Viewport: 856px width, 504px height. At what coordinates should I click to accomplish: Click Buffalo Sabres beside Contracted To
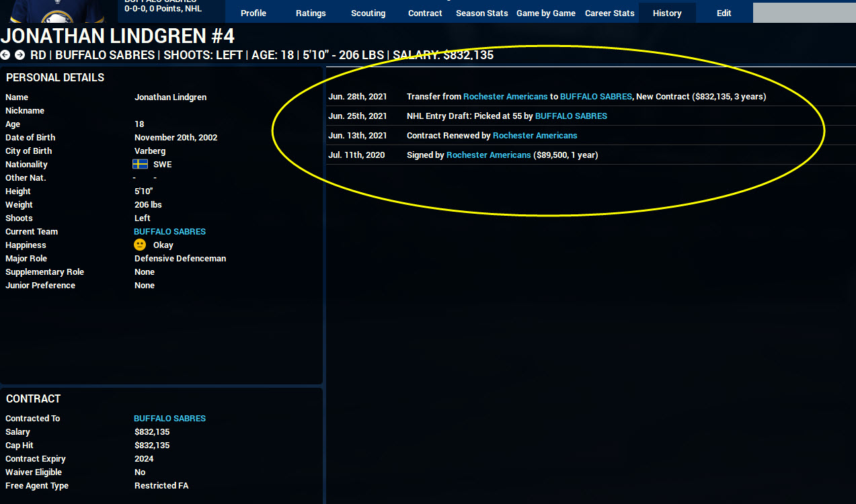pos(170,418)
